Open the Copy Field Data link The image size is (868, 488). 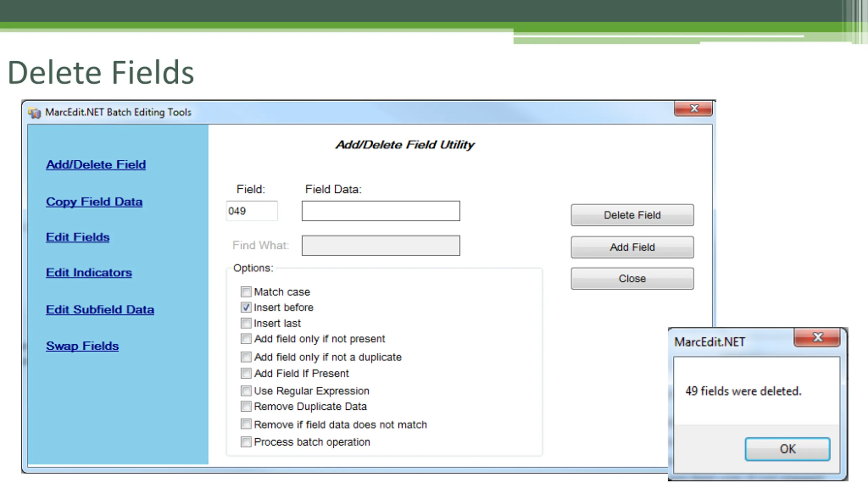[x=94, y=202]
